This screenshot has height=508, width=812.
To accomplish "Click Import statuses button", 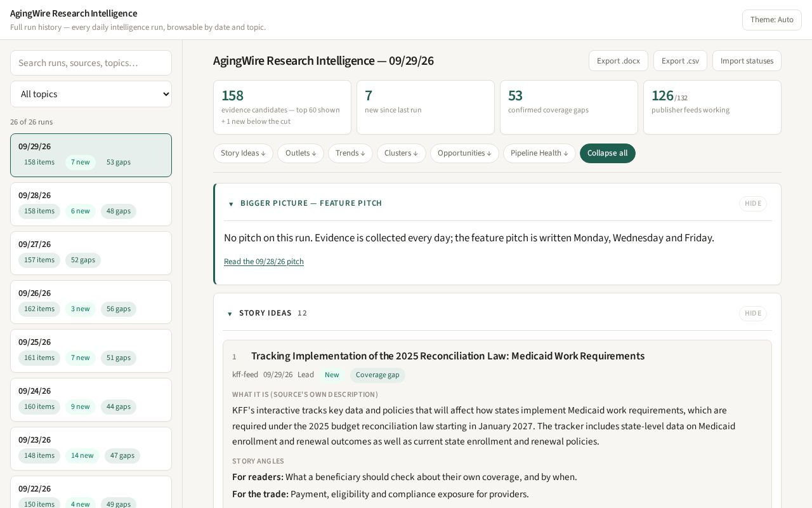I will (x=747, y=61).
